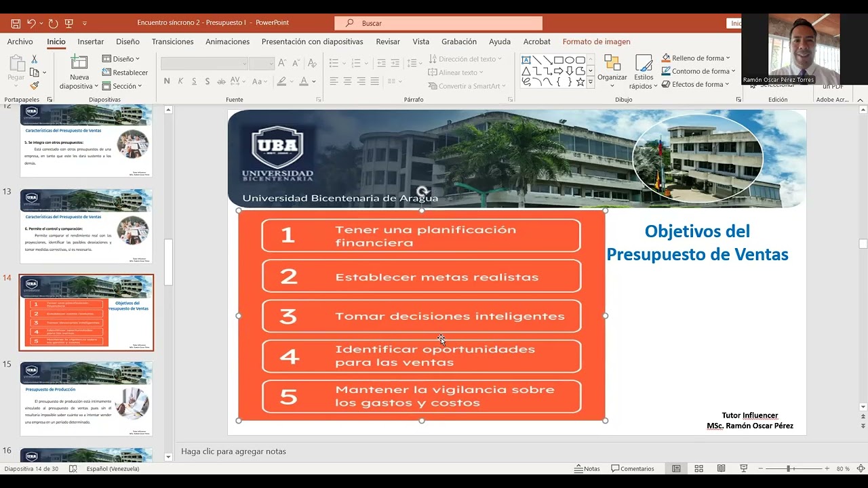Open the Archivo tab
The image size is (868, 488).
20,41
